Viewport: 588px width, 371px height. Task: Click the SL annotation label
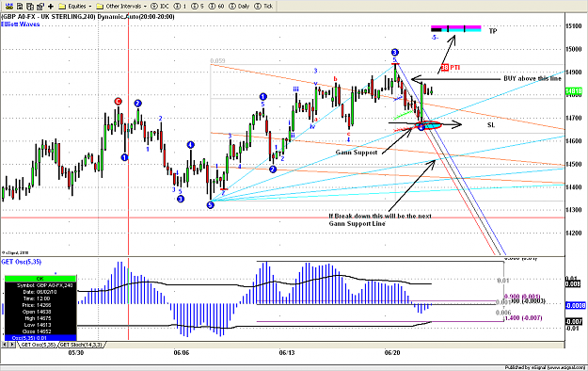491,125
